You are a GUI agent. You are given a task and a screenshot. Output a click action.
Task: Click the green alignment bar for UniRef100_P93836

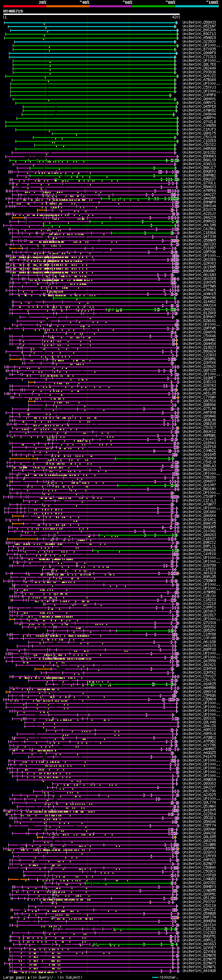pyautogui.click(x=95, y=72)
